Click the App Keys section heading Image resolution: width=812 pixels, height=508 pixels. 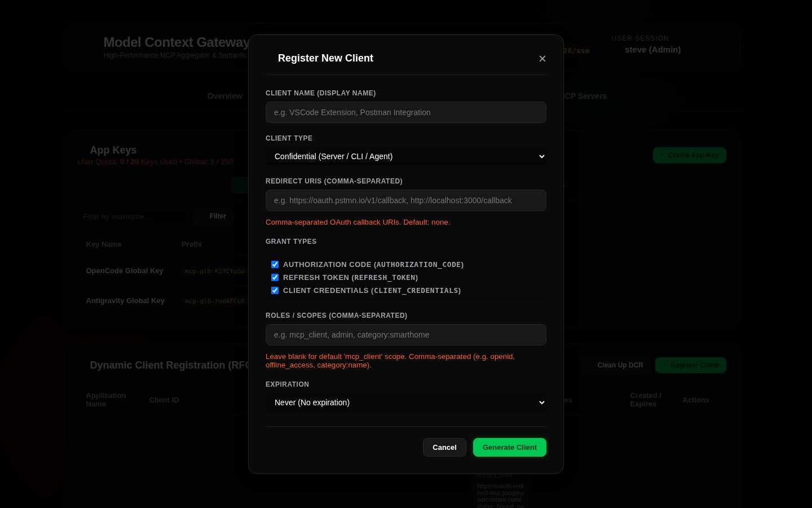tap(113, 150)
